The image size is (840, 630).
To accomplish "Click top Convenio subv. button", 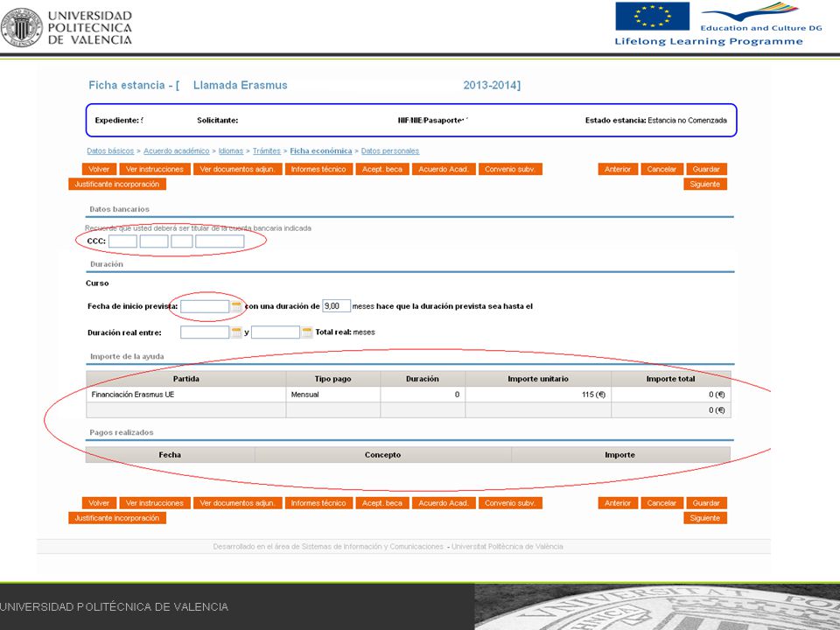I will click(x=510, y=169).
